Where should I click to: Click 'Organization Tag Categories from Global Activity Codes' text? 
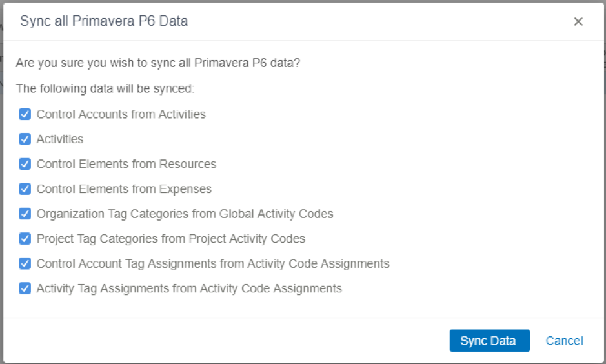[x=185, y=214]
